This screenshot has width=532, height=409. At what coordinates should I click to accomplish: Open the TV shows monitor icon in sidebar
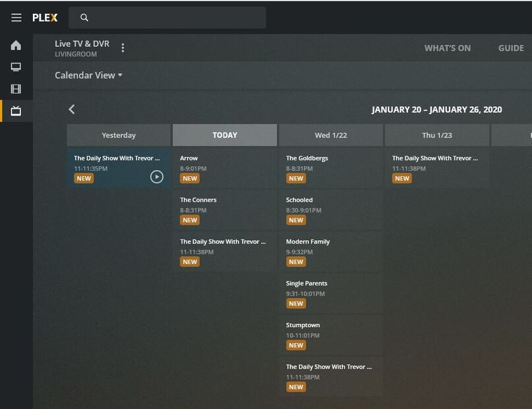click(16, 67)
